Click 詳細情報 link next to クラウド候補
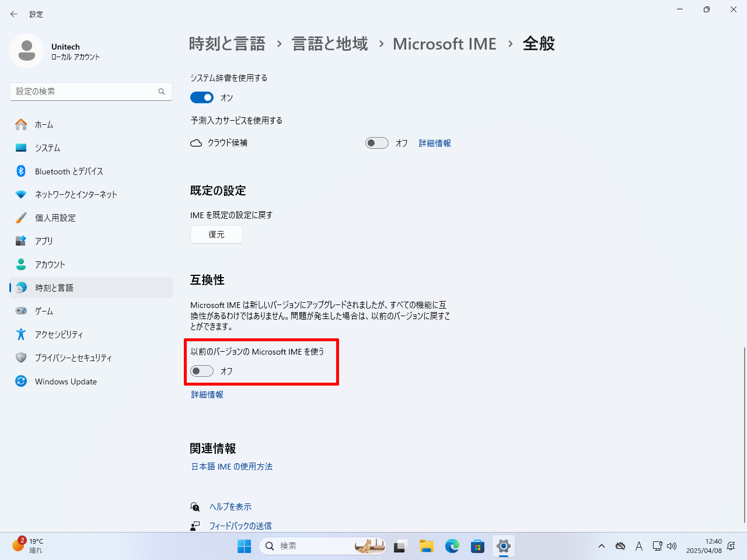The image size is (747, 560). coord(435,143)
